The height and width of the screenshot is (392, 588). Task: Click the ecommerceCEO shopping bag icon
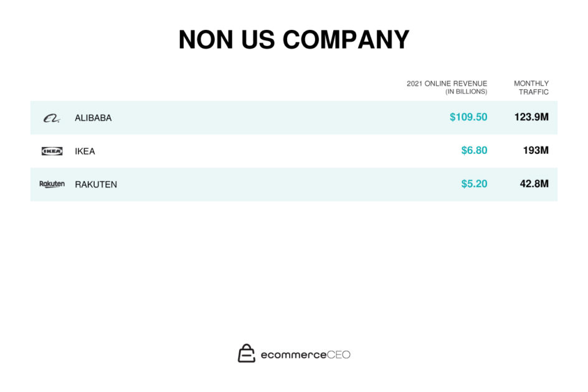(x=247, y=353)
